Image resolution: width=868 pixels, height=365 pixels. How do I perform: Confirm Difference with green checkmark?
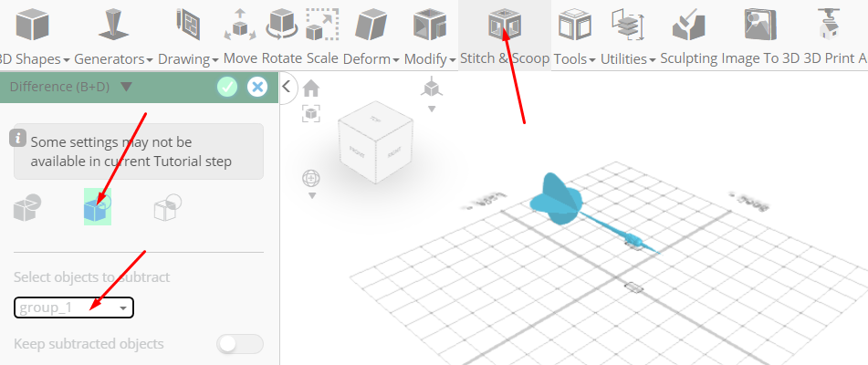227,87
